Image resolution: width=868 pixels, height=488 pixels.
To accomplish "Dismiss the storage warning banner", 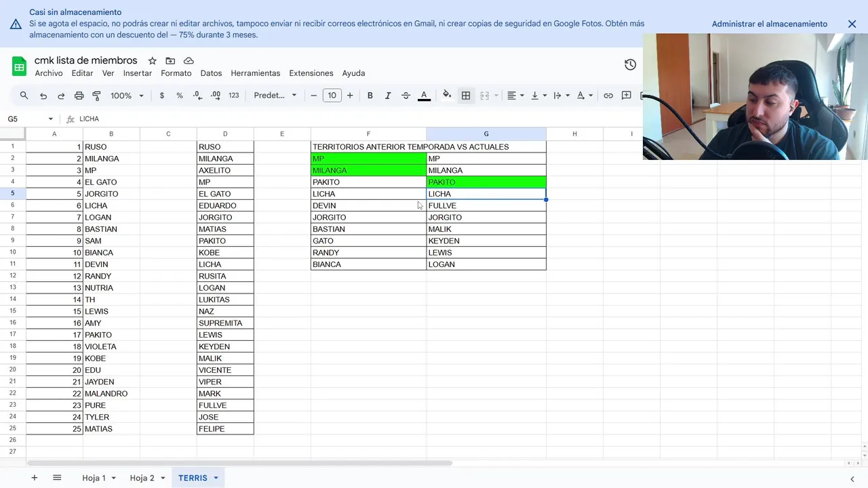I will [852, 24].
